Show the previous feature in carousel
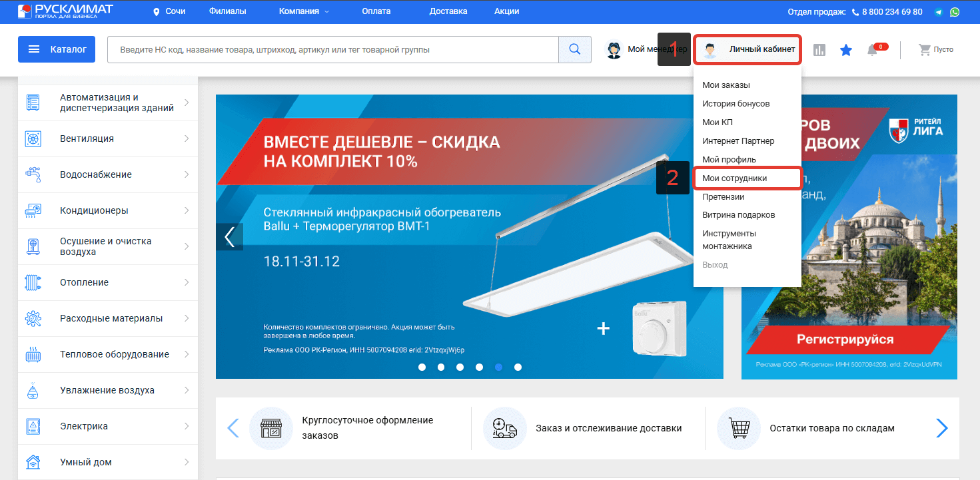 tap(233, 428)
